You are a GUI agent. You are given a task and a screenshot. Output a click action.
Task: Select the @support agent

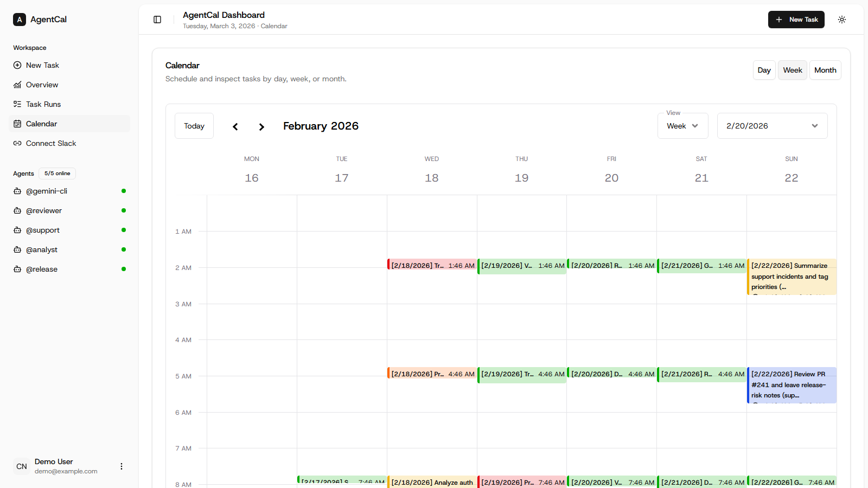(69, 230)
